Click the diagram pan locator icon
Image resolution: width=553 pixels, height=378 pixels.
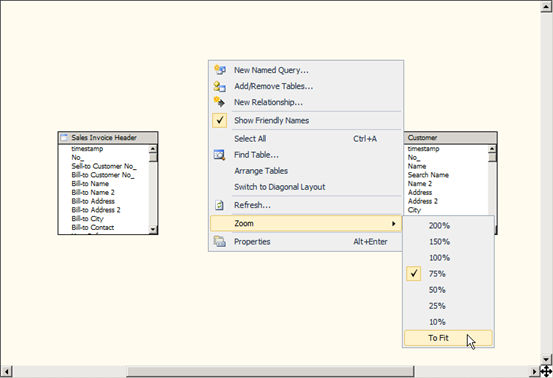click(x=546, y=371)
